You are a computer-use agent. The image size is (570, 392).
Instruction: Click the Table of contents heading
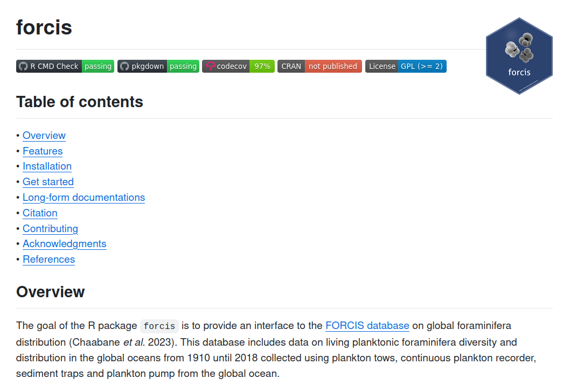pos(80,102)
